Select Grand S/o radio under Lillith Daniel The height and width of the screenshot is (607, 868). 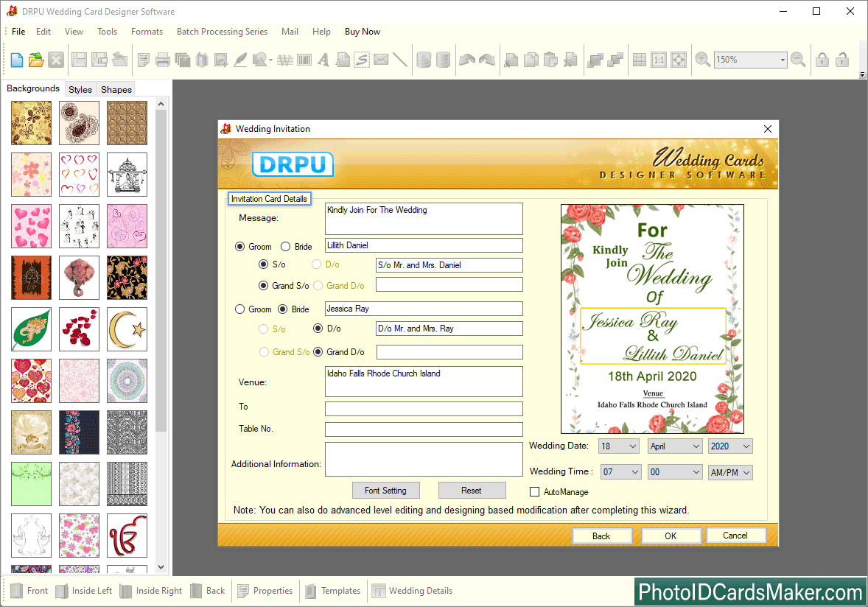(x=264, y=286)
